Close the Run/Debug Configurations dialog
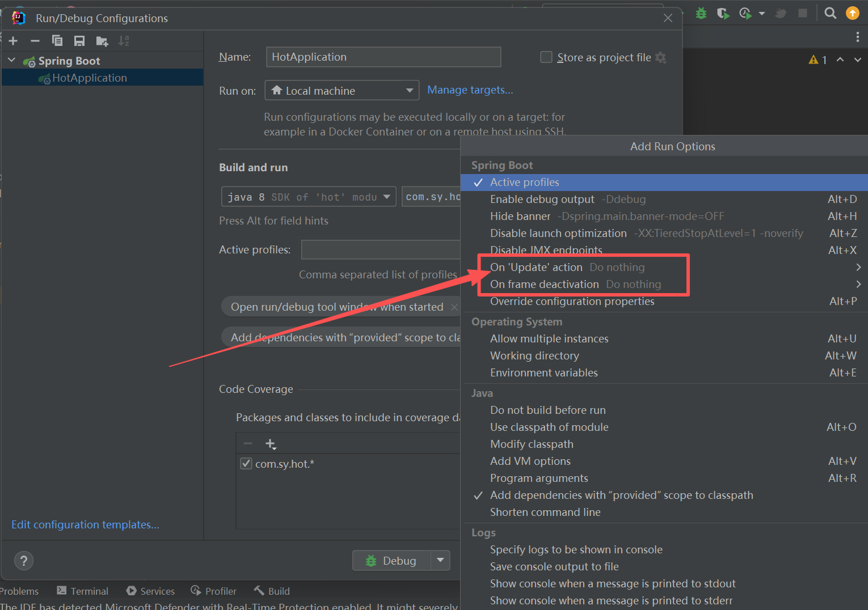 (x=668, y=18)
